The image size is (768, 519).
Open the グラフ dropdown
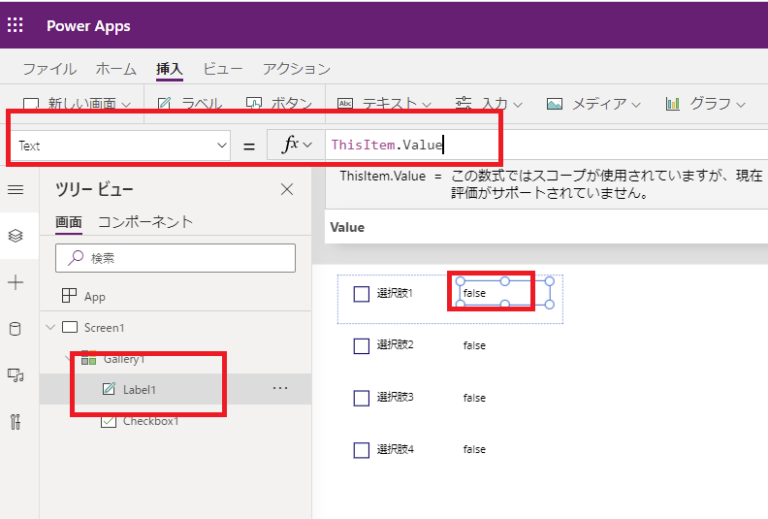[705, 104]
